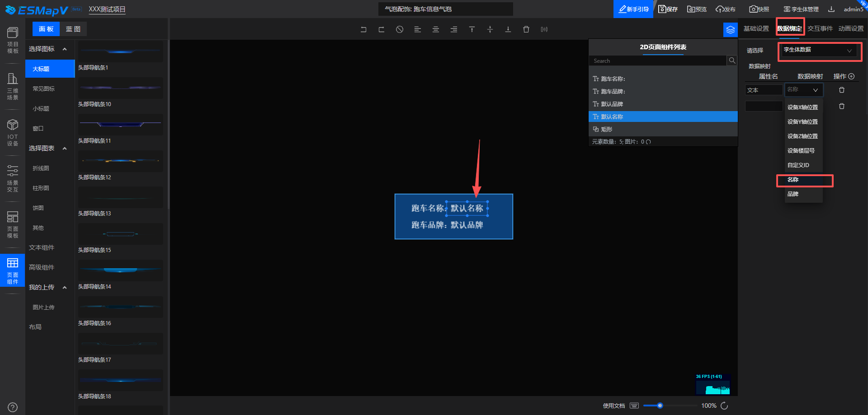
Task: Select the 头部导航条14 thumbnail
Action: [121, 270]
